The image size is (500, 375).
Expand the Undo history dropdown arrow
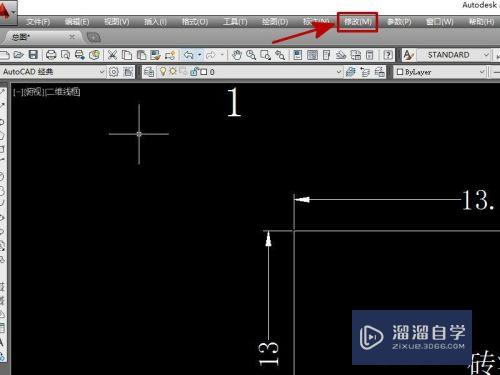(x=199, y=55)
